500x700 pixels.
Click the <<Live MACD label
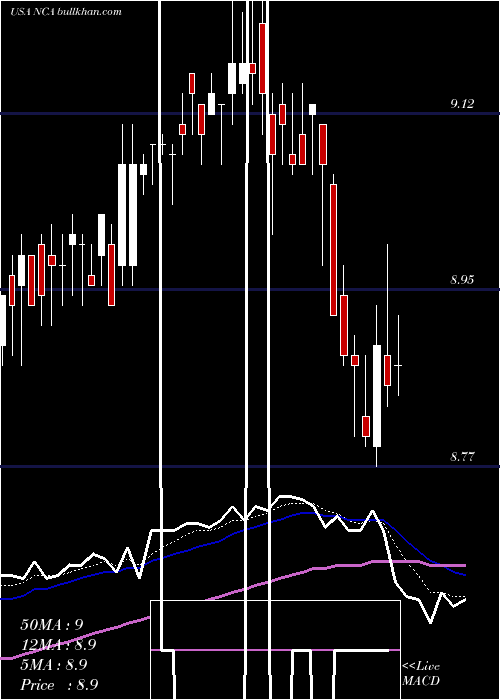click(421, 673)
